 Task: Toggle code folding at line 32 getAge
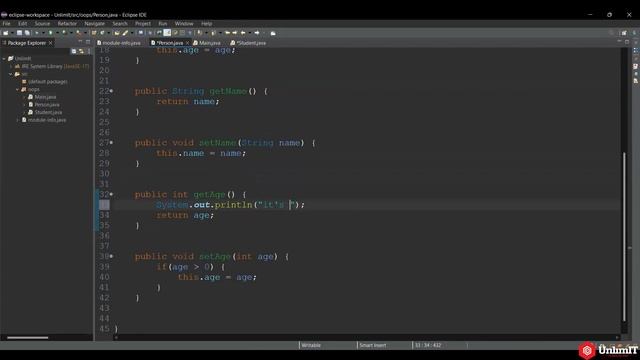pos(111,194)
